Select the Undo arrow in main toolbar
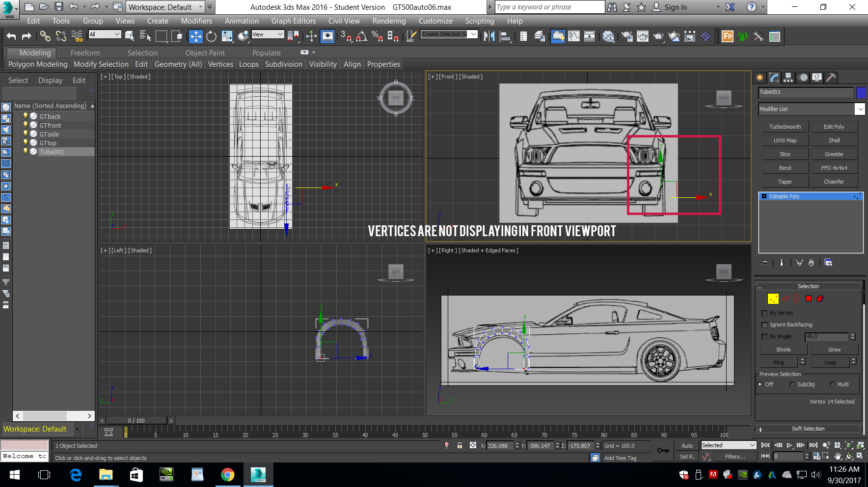This screenshot has height=487, width=868. pos(11,36)
